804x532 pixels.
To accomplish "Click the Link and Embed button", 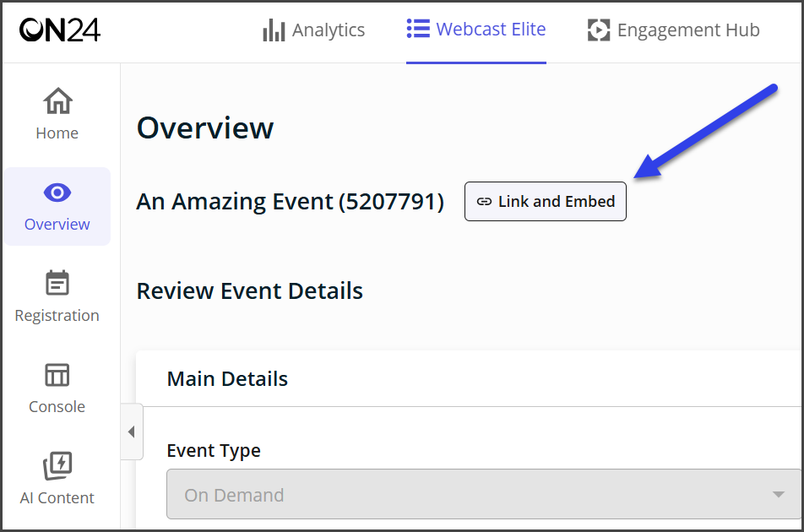I will click(x=545, y=202).
